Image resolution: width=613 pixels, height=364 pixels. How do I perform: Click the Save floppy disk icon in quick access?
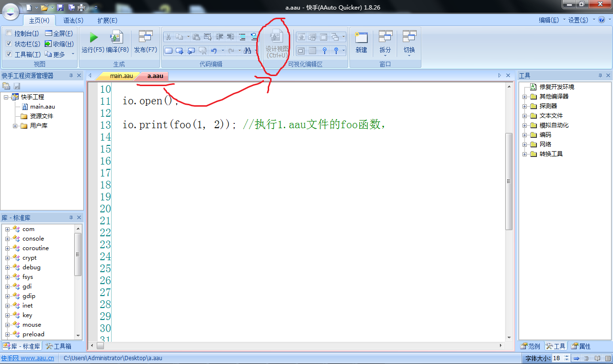coord(60,8)
